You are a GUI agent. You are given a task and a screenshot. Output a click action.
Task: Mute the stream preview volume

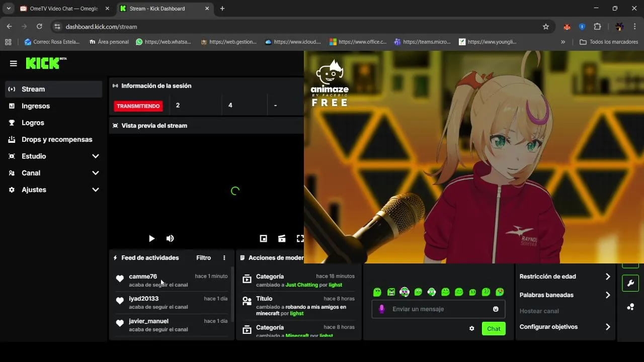(x=170, y=238)
